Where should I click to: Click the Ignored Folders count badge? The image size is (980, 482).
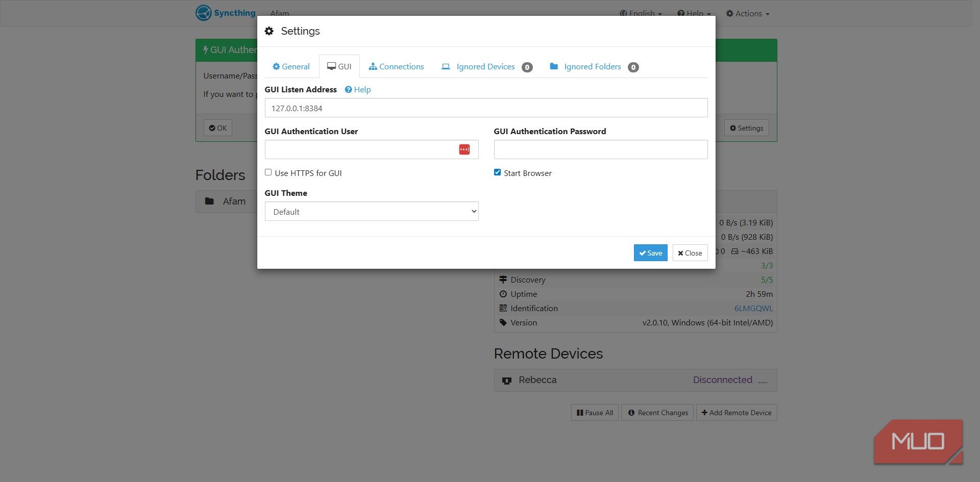tap(633, 67)
